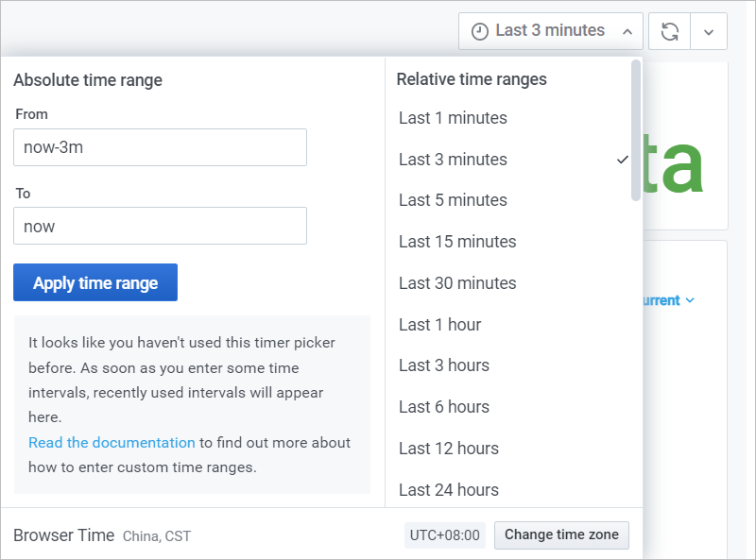The width and height of the screenshot is (756, 560).
Task: Pick Last 15 minutes range
Action: [457, 242]
